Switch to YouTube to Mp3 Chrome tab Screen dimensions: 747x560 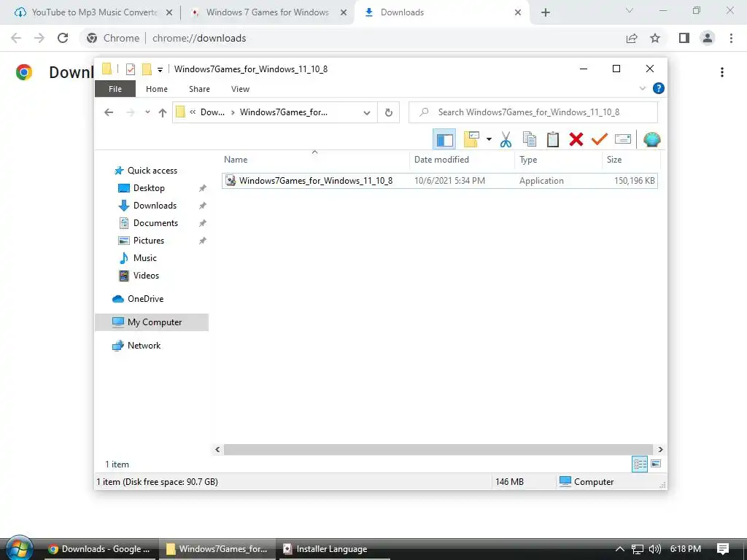pos(94,12)
